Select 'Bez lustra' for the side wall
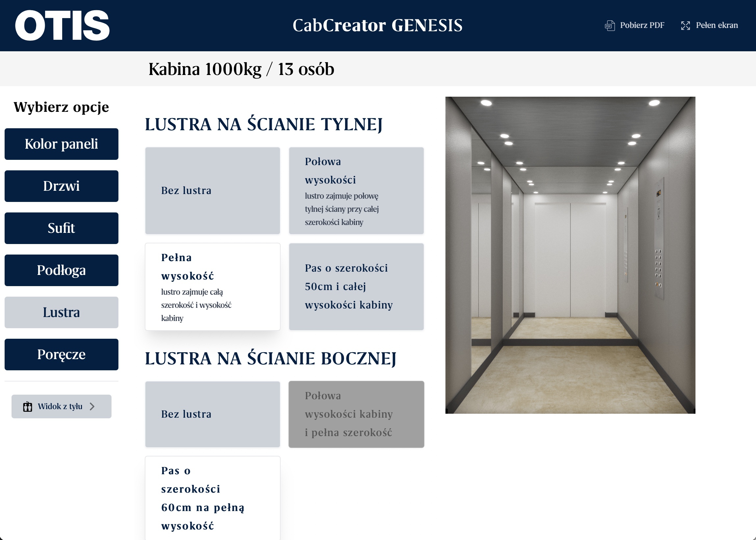The height and width of the screenshot is (540, 756). [213, 414]
